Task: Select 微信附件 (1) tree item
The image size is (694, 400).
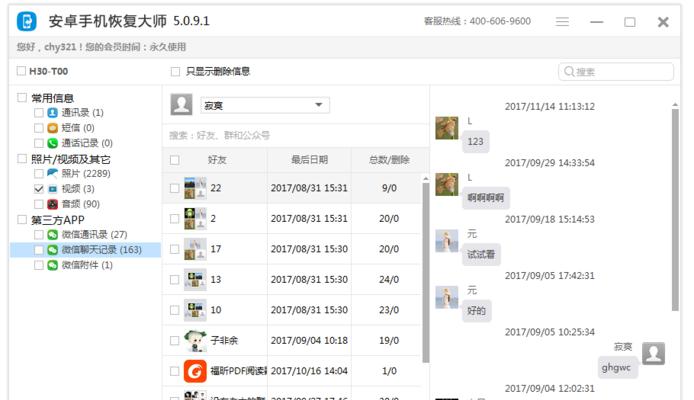Action: click(x=87, y=265)
